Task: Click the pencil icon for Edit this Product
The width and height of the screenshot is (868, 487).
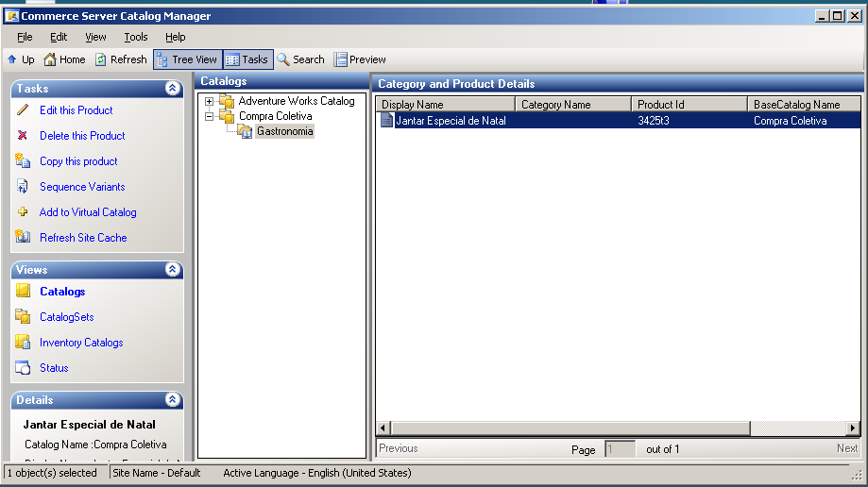Action: click(23, 109)
